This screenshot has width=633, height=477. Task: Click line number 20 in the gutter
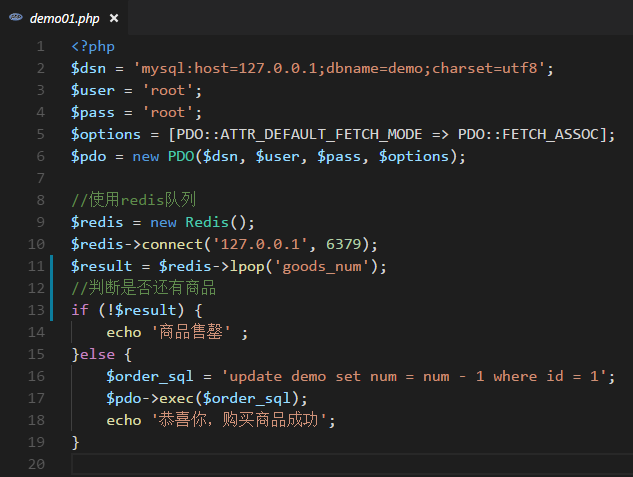pyautogui.click(x=36, y=463)
